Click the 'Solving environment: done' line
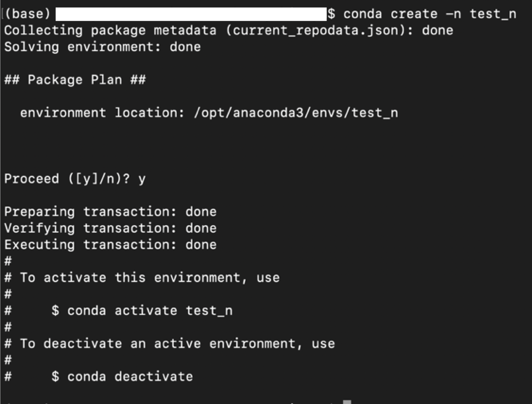This screenshot has width=532, height=404. tap(102, 47)
